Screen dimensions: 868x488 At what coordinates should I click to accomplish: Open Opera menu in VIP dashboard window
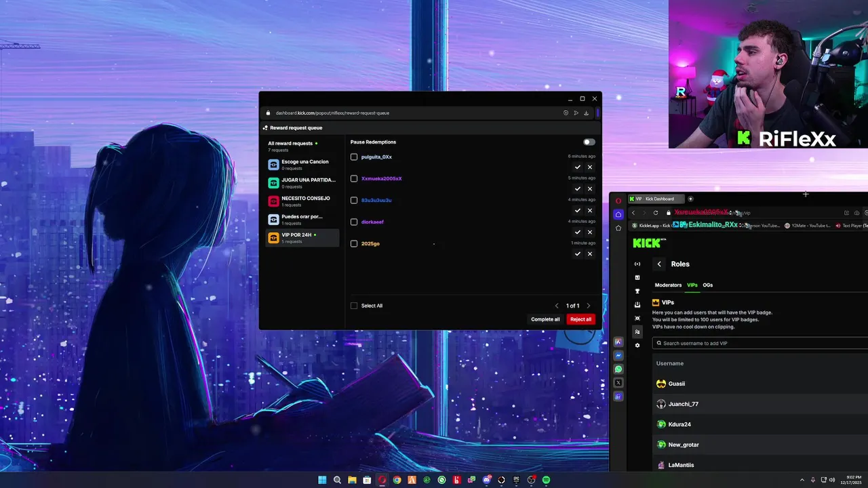pyautogui.click(x=618, y=201)
